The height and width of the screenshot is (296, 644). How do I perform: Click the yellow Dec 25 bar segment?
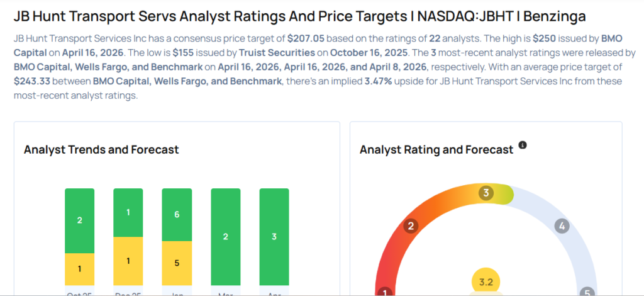tap(128, 261)
